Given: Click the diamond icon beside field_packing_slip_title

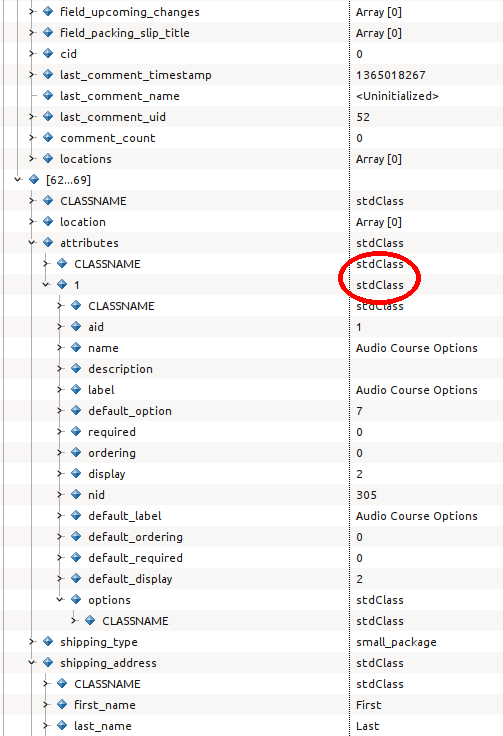Looking at the screenshot, I should [48, 32].
